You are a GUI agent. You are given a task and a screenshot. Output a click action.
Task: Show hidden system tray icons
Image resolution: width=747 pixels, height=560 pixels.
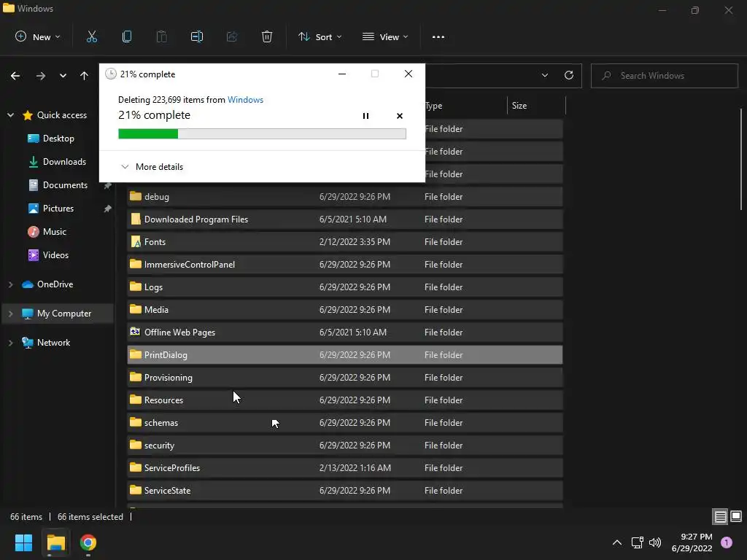[617, 542]
